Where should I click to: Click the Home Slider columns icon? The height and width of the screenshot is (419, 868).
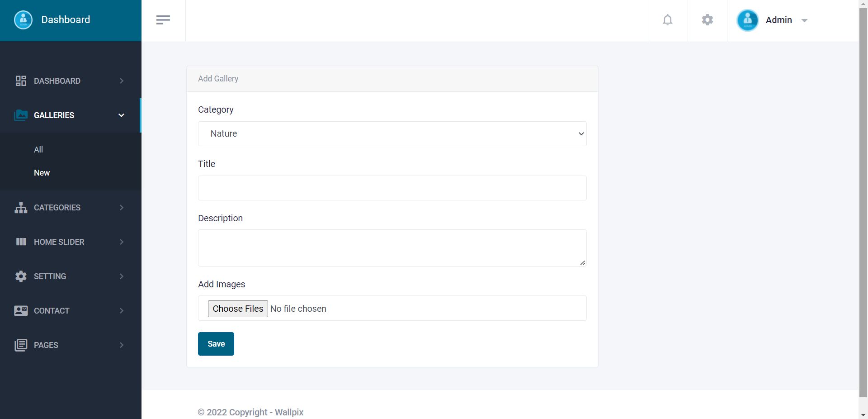21,242
